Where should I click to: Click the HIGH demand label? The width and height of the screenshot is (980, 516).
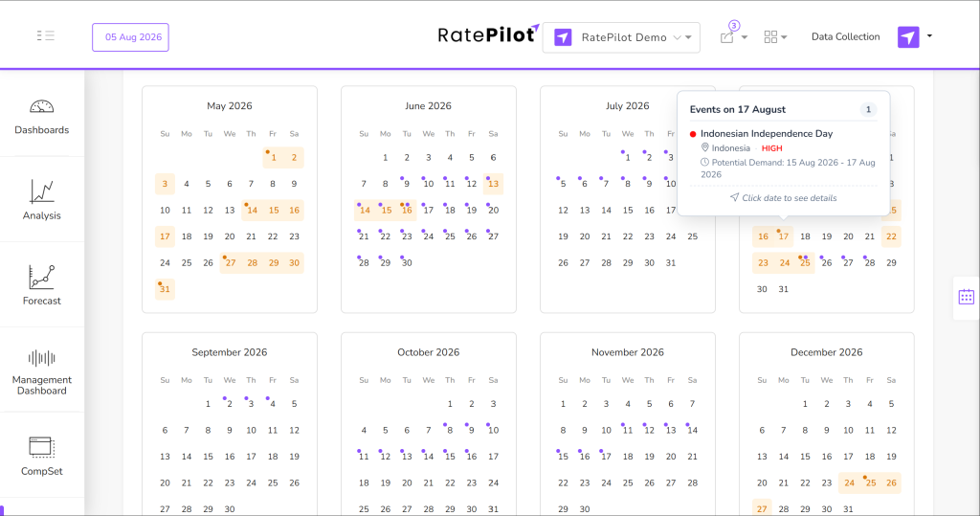tap(772, 148)
